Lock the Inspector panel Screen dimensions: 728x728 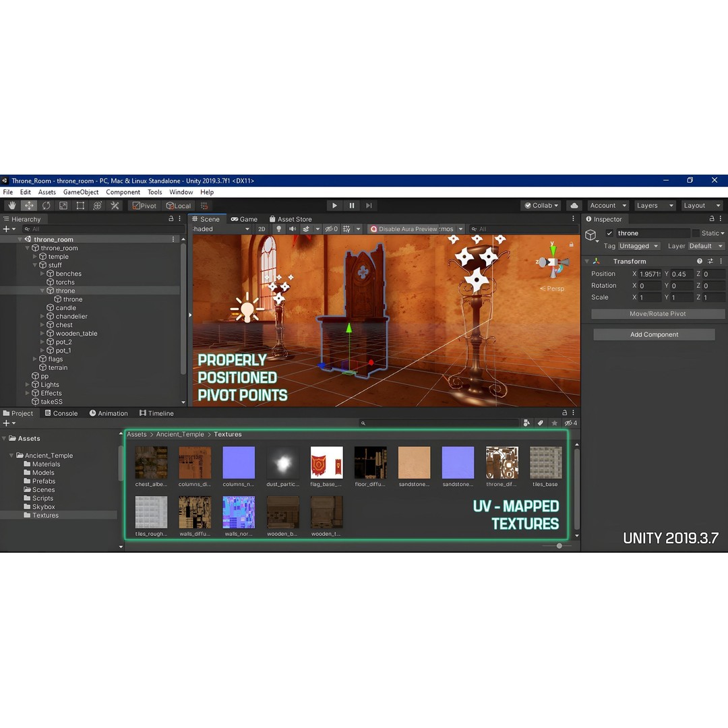(712, 218)
